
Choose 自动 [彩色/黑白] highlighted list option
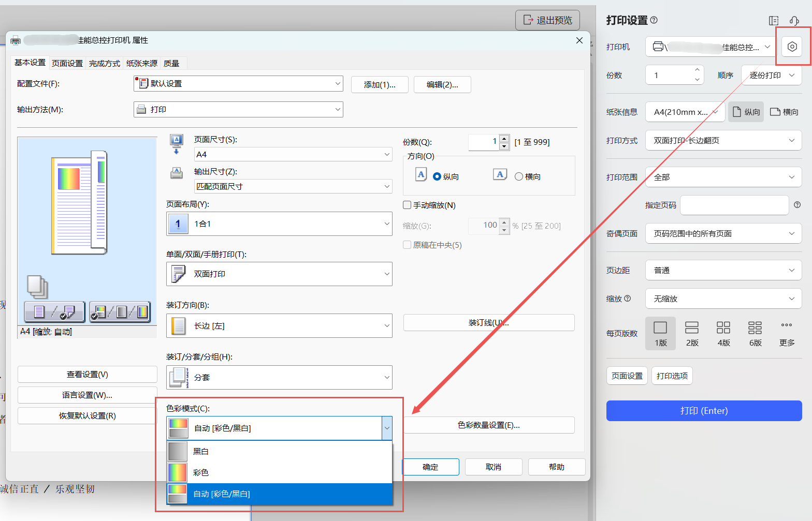tap(279, 494)
